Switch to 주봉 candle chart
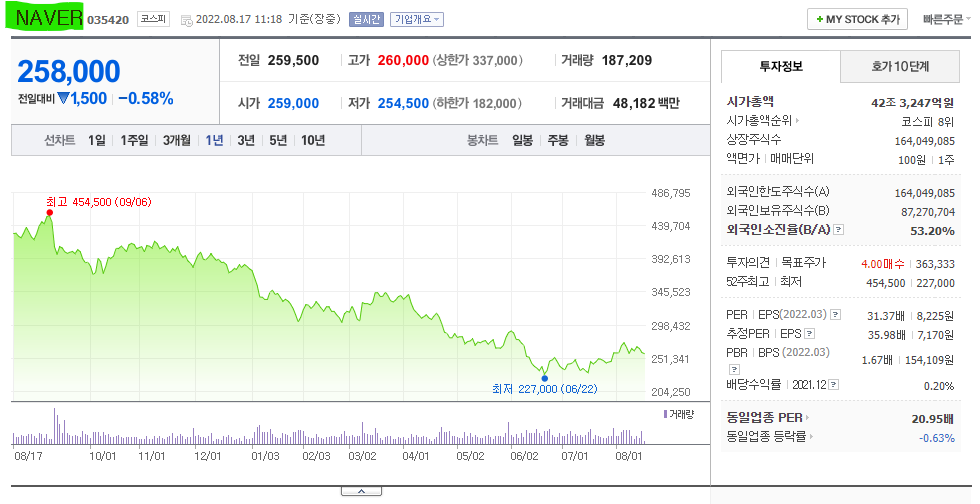Viewport: 980px width, 504px height. (x=558, y=140)
